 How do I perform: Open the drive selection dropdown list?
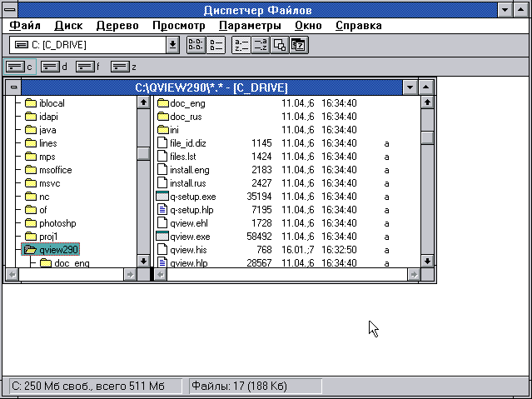[x=172, y=45]
